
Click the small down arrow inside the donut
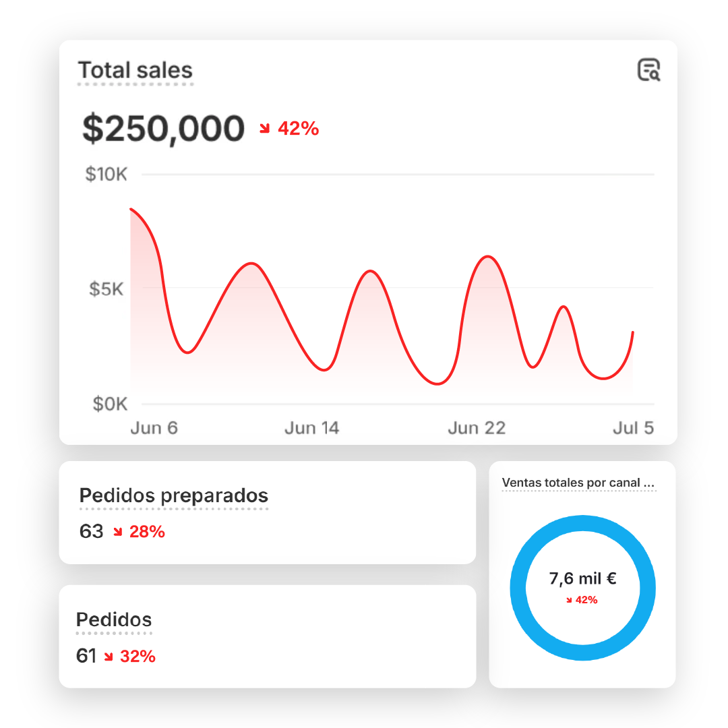tap(569, 600)
